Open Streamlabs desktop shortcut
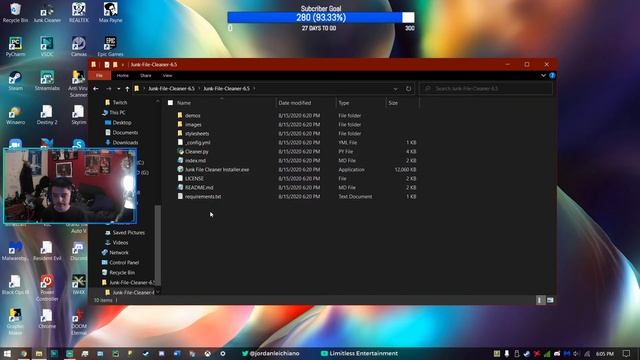The image size is (640, 360). [47, 80]
